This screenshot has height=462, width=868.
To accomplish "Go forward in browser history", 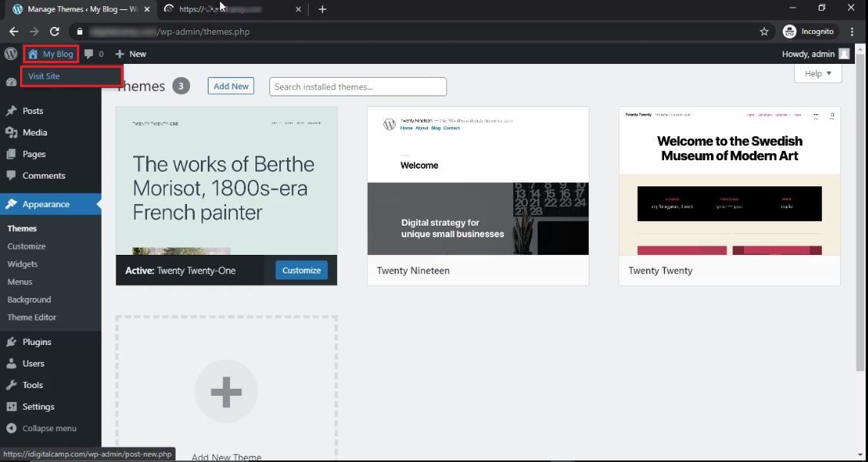I will point(35,32).
